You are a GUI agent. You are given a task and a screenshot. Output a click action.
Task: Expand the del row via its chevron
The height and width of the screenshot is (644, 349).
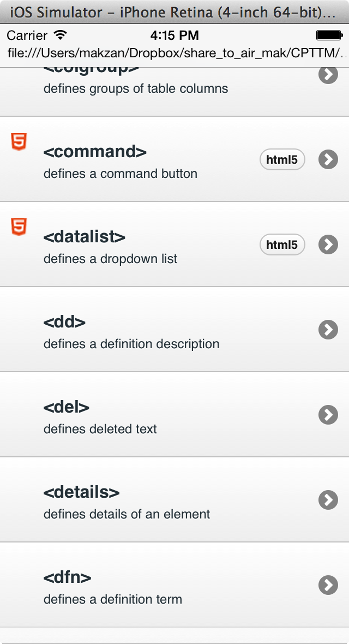328,415
